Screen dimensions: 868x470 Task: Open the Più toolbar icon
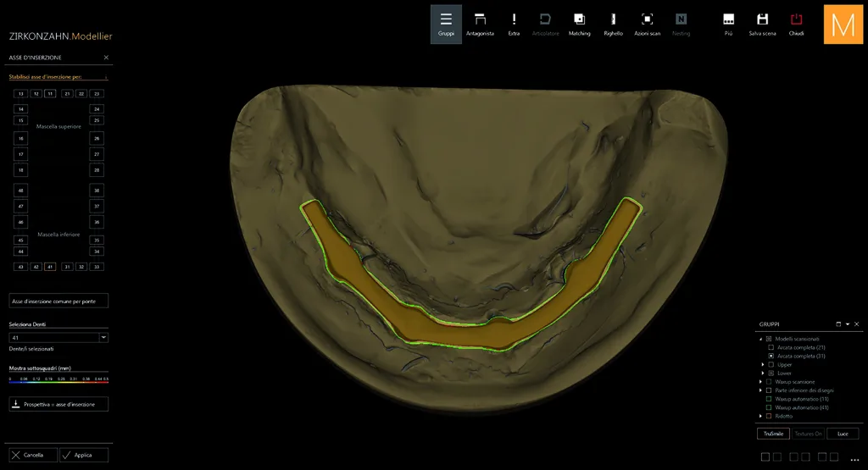[x=728, y=24]
